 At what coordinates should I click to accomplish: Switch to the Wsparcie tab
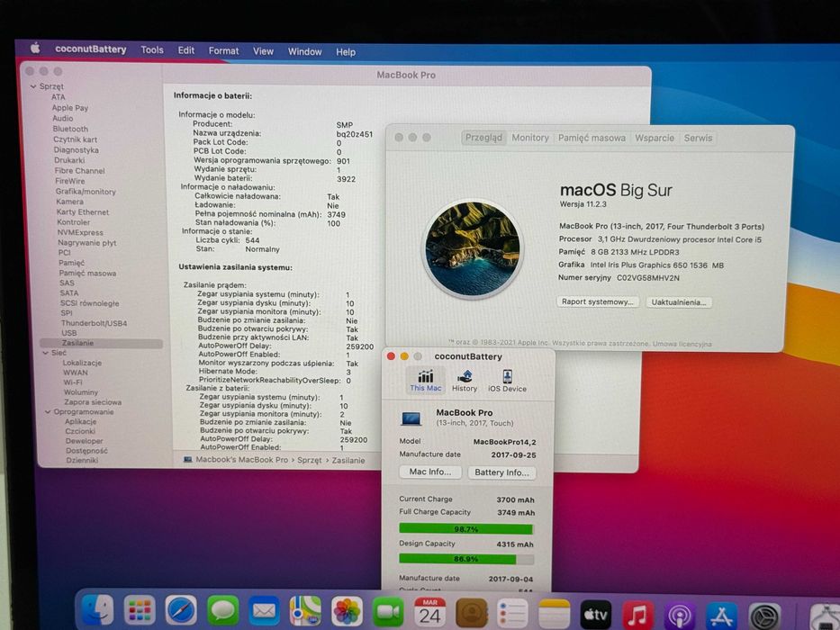tap(655, 139)
